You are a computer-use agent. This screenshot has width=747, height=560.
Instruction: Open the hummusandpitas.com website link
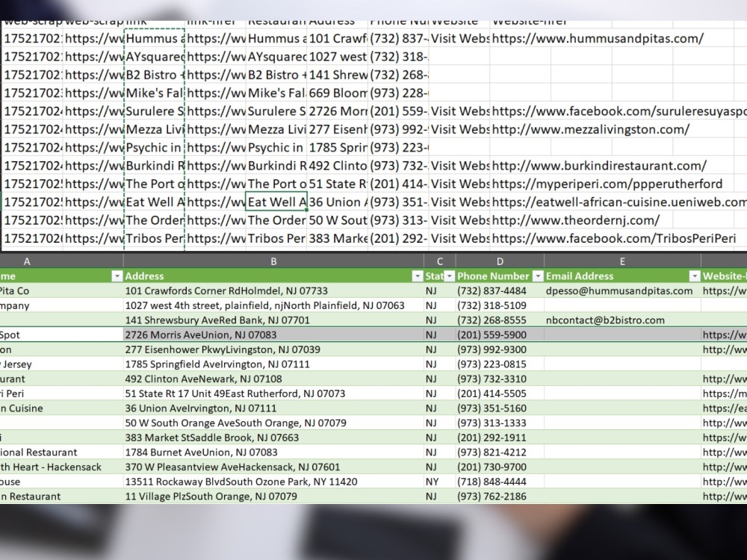pyautogui.click(x=598, y=39)
